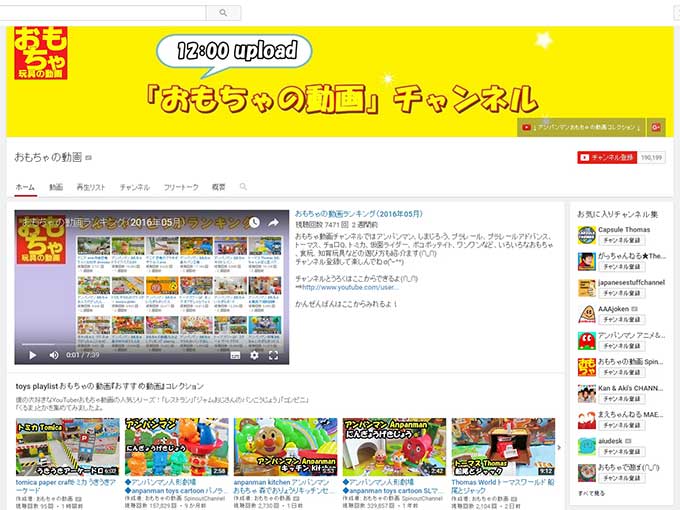The image size is (680, 510).
Task: Open the Capsule Thomas channel avatar
Action: pos(587,235)
